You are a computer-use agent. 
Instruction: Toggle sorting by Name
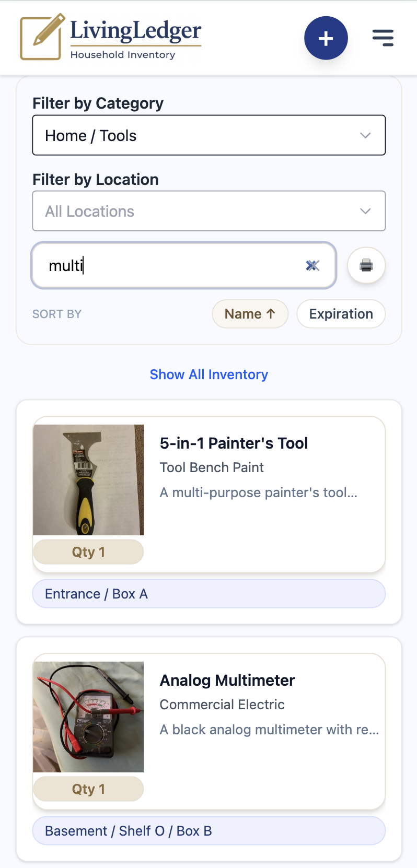pyautogui.click(x=250, y=313)
